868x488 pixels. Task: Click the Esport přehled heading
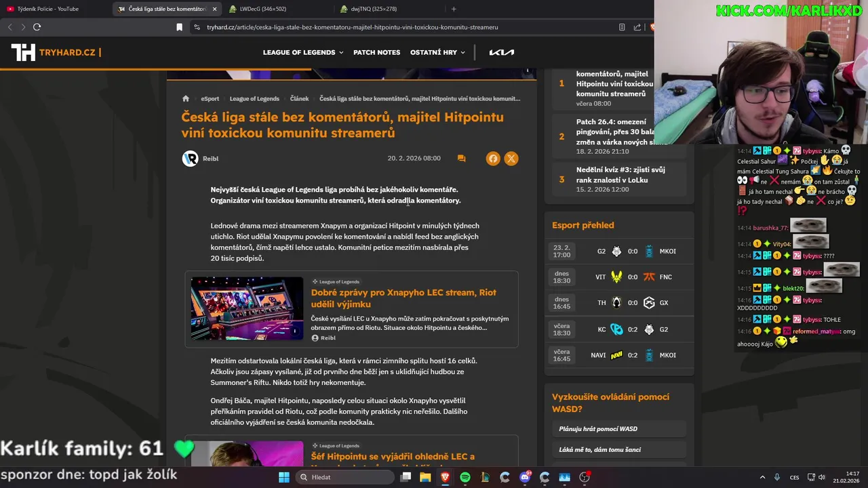pos(583,226)
